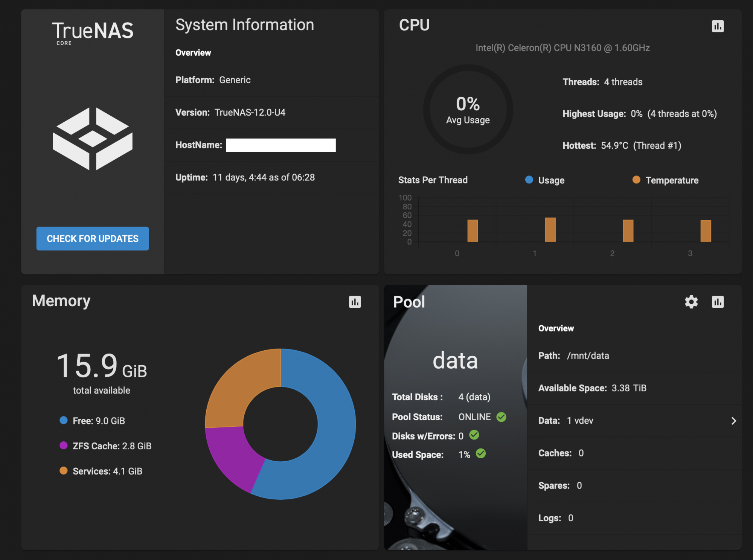Click the CHECK FOR UPDATES button
This screenshot has height=560, width=753.
click(93, 238)
